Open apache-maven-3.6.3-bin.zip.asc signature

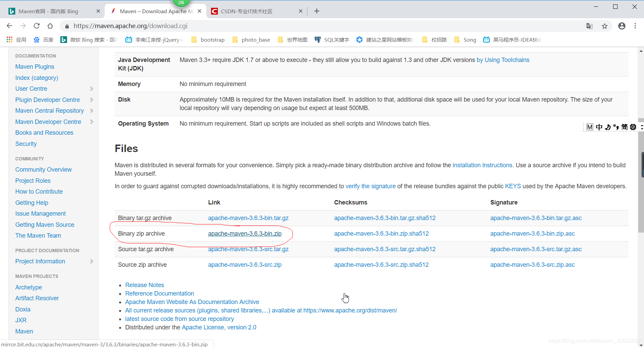tap(532, 234)
